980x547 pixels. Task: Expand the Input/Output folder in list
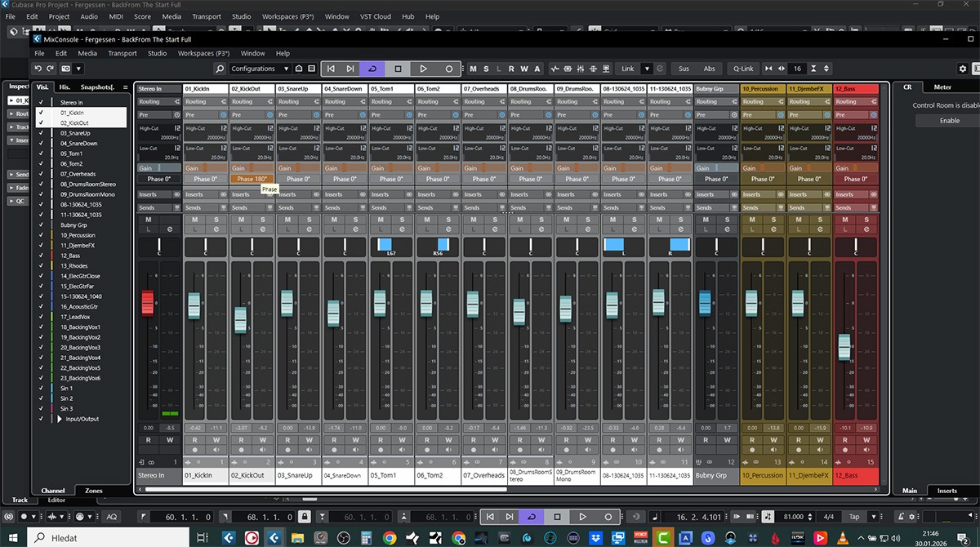58,419
